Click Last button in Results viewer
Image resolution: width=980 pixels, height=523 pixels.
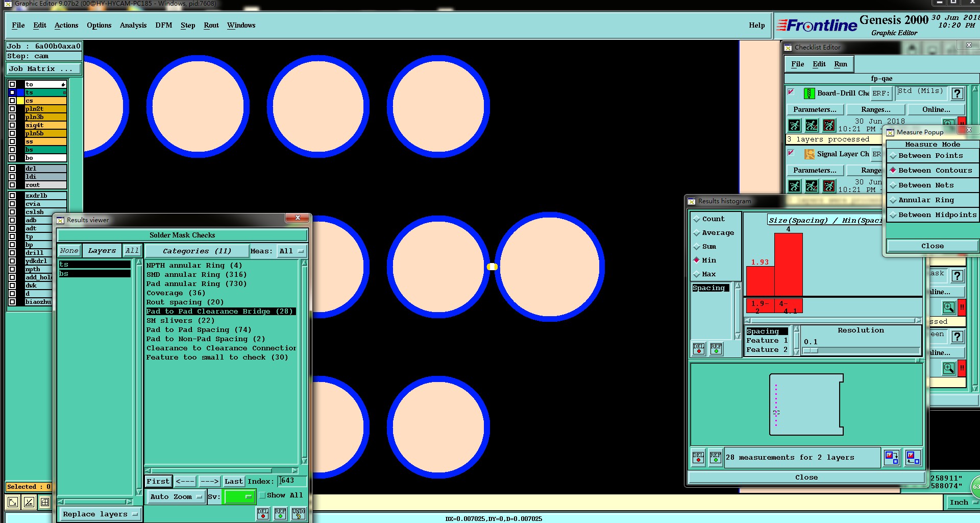click(x=234, y=481)
